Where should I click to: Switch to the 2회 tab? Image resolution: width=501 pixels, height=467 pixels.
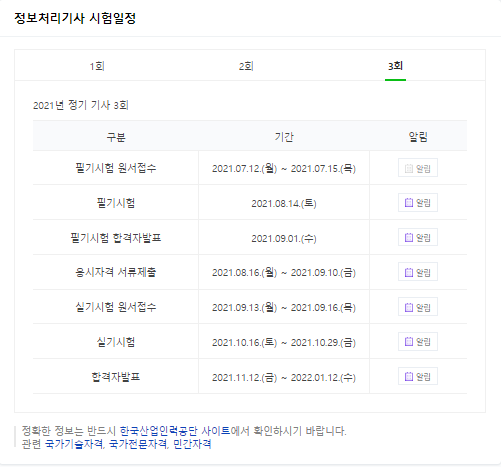(246, 66)
